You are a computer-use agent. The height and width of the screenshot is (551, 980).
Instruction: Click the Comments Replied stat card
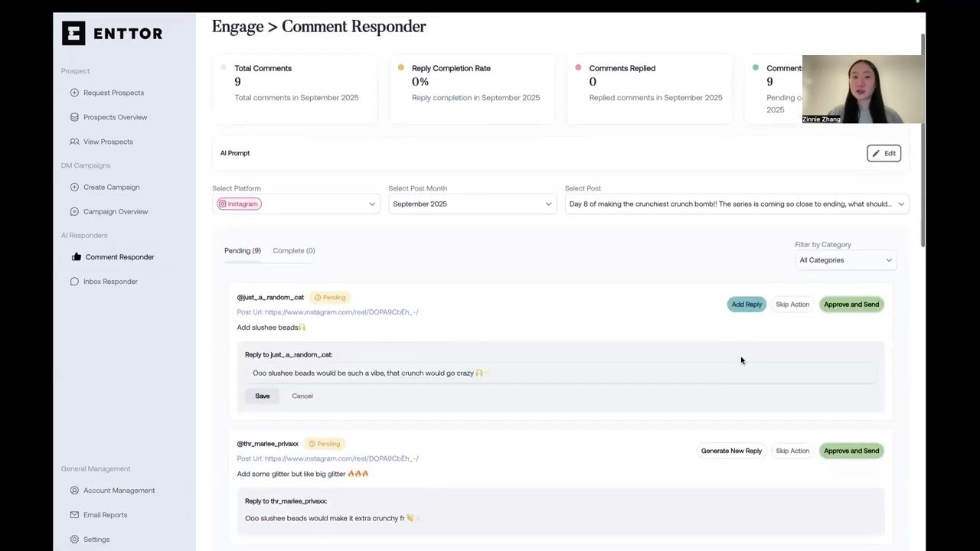tap(650, 89)
